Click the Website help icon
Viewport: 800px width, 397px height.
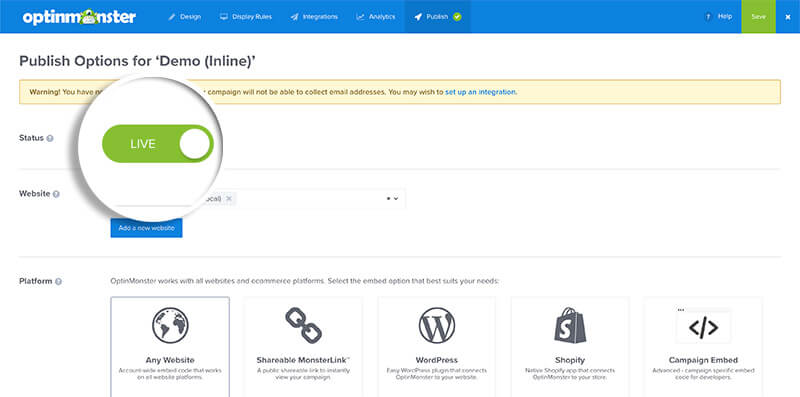[x=56, y=194]
